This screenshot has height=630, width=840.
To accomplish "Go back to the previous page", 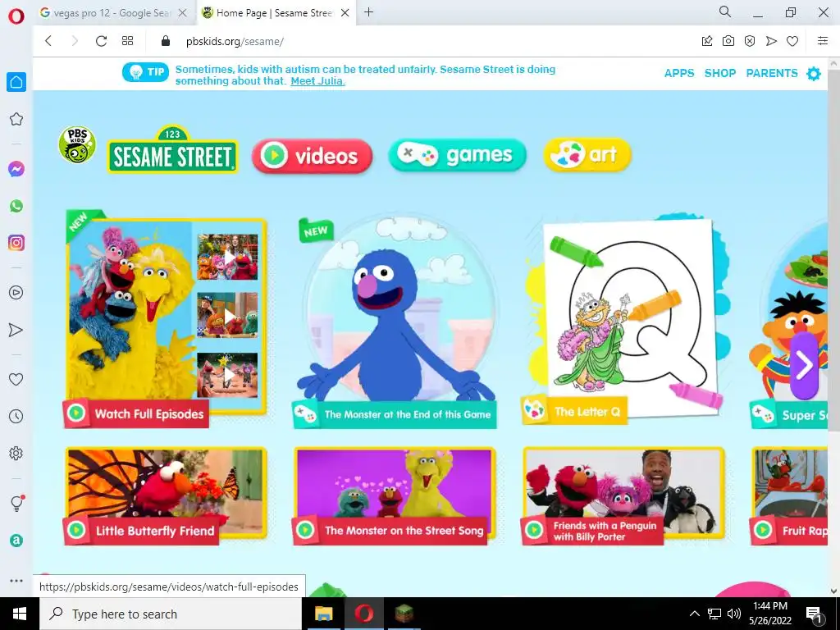I will (48, 41).
